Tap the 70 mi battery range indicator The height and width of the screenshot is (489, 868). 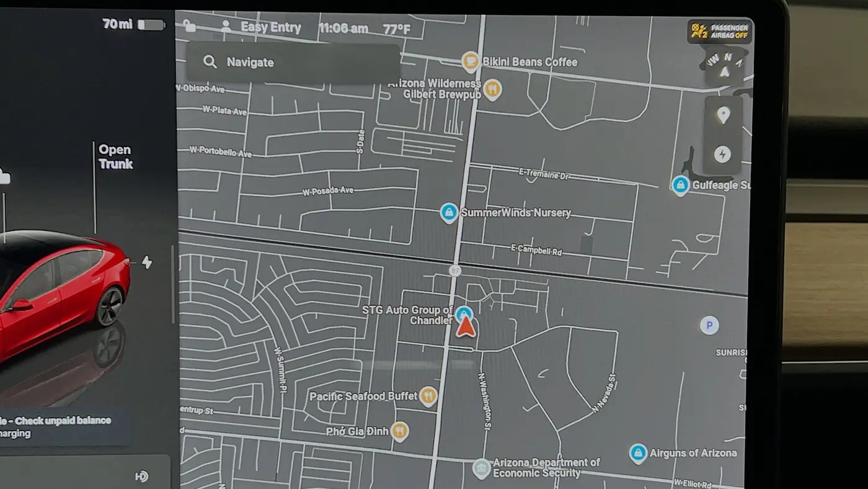(x=133, y=25)
